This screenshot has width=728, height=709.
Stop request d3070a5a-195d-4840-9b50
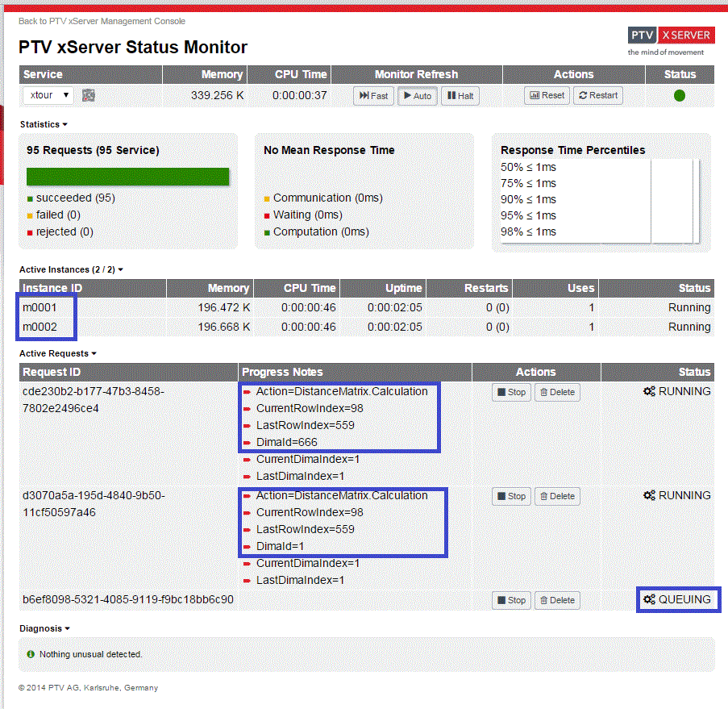click(511, 497)
